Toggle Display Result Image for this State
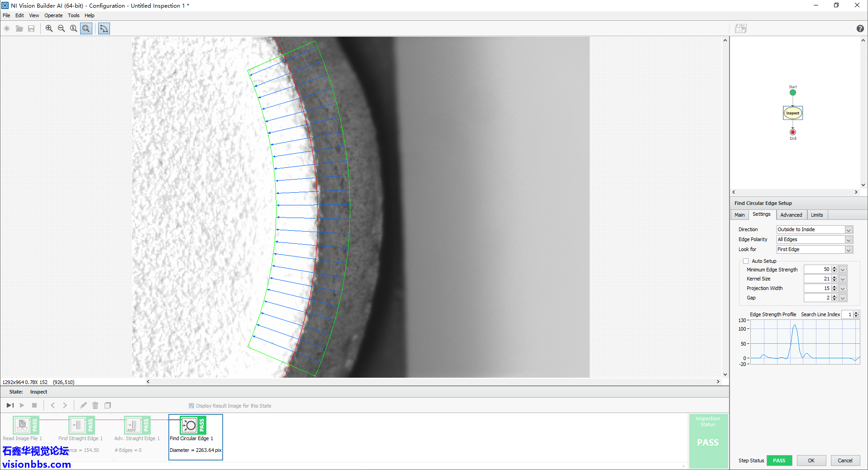Image resolution: width=868 pixels, height=470 pixels. [x=191, y=406]
